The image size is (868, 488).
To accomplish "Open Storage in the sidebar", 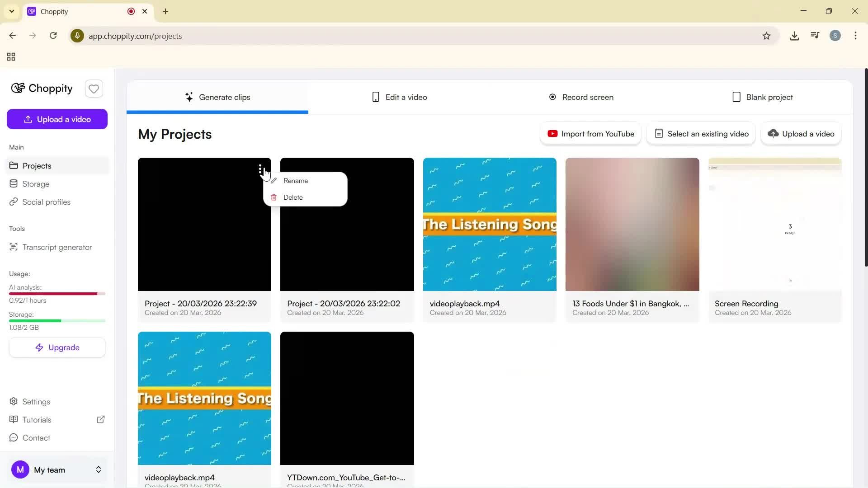I will (x=36, y=183).
